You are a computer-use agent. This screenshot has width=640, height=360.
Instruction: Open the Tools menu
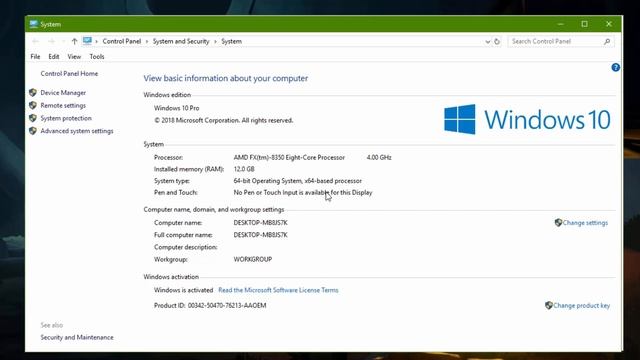click(97, 57)
